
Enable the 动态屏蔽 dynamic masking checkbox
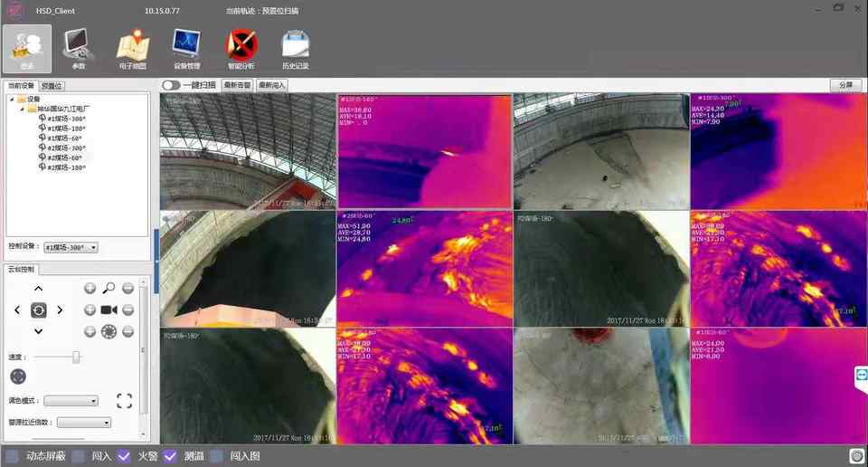pos(12,456)
